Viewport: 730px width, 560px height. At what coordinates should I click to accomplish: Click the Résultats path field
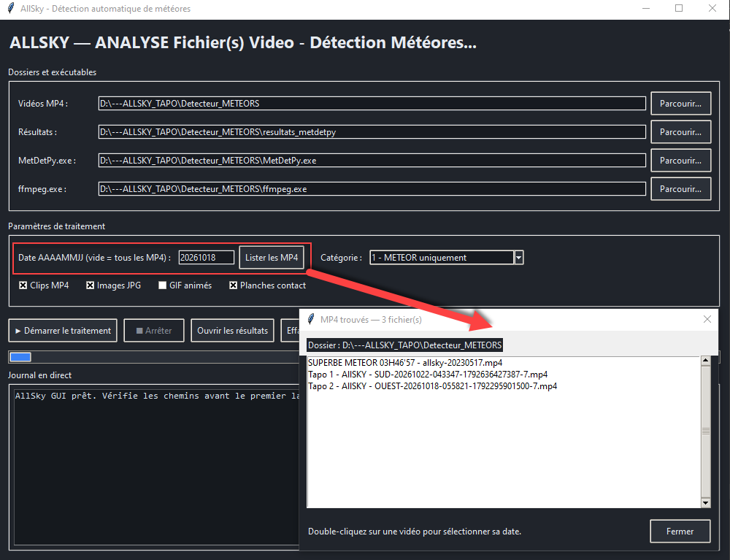pos(372,131)
